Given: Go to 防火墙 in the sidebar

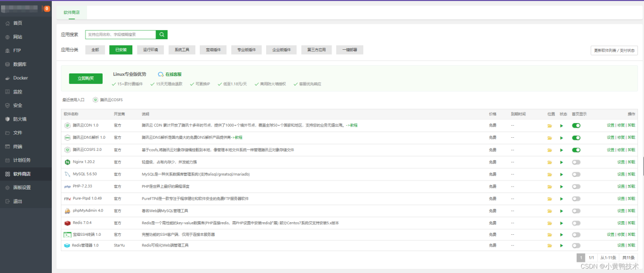Looking at the screenshot, I should click(20, 119).
